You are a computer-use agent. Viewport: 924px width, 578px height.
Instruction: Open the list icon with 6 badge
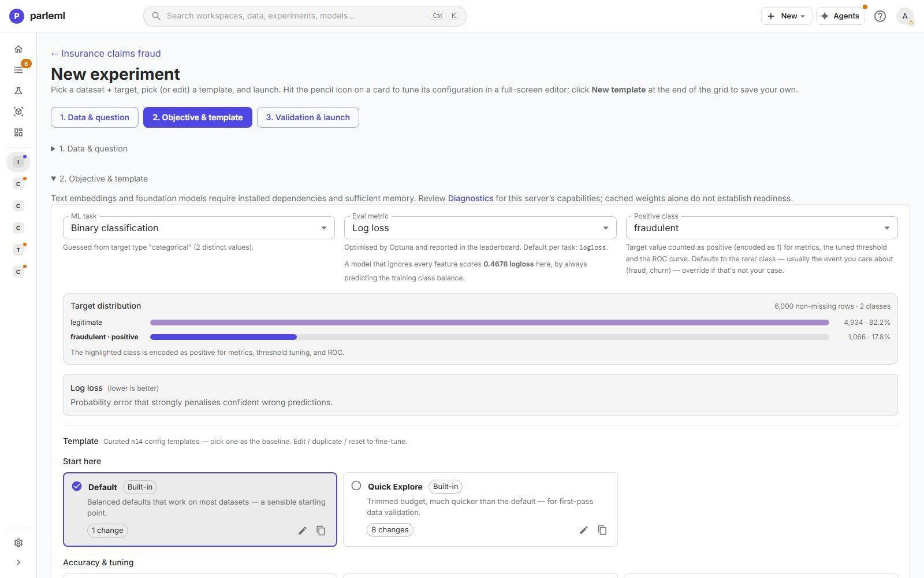point(18,70)
